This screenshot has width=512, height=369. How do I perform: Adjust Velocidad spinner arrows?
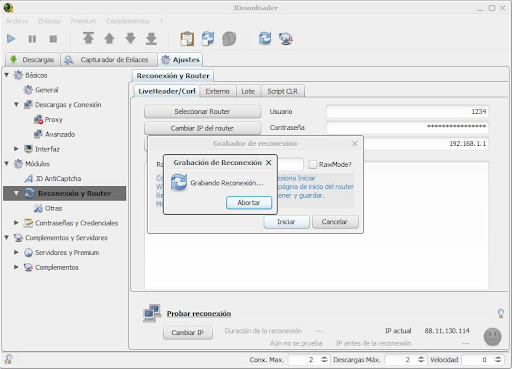pos(498,359)
